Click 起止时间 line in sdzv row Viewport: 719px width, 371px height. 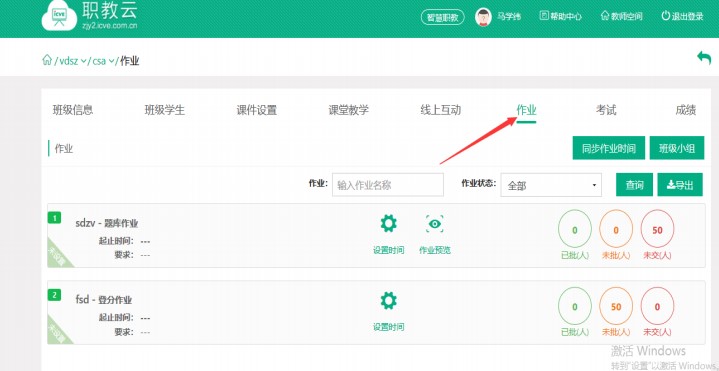pos(124,241)
